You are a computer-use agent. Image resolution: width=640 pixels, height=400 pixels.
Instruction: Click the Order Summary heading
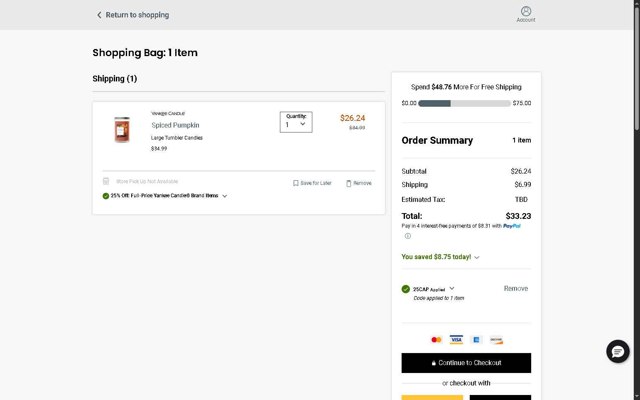[x=437, y=140]
